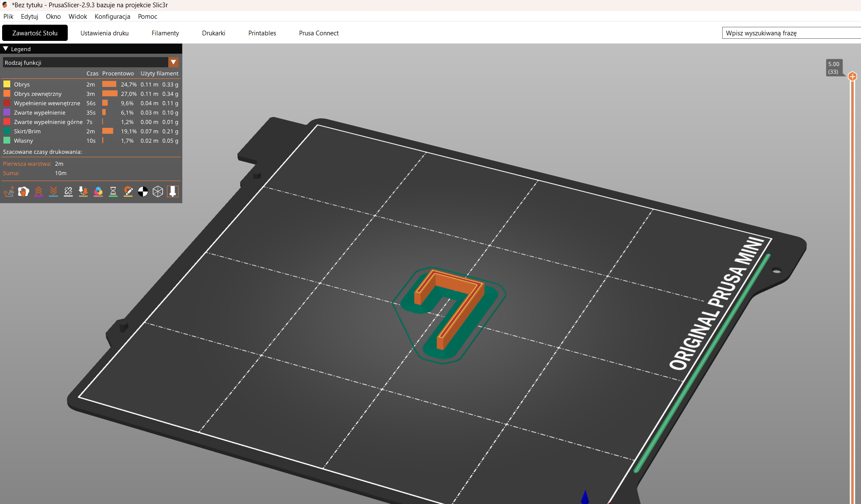
Task: Toggle retractions icon with upward chevrons
Action: pyautogui.click(x=38, y=192)
